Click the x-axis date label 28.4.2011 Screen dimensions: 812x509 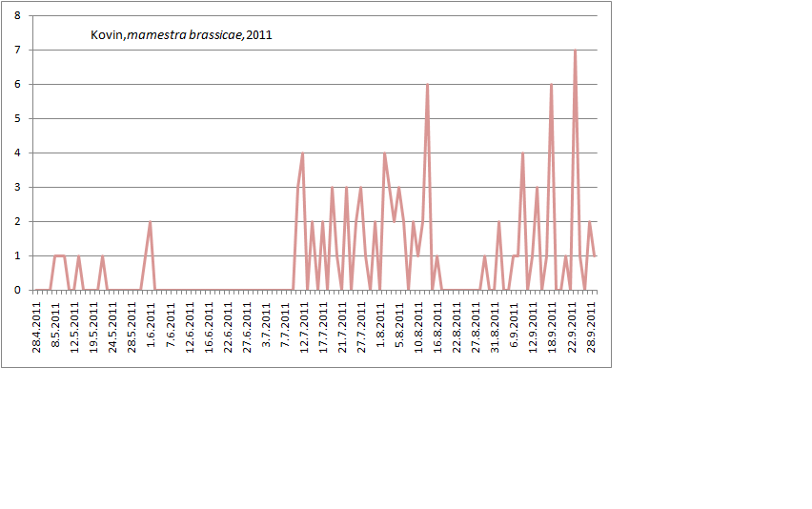[37, 327]
